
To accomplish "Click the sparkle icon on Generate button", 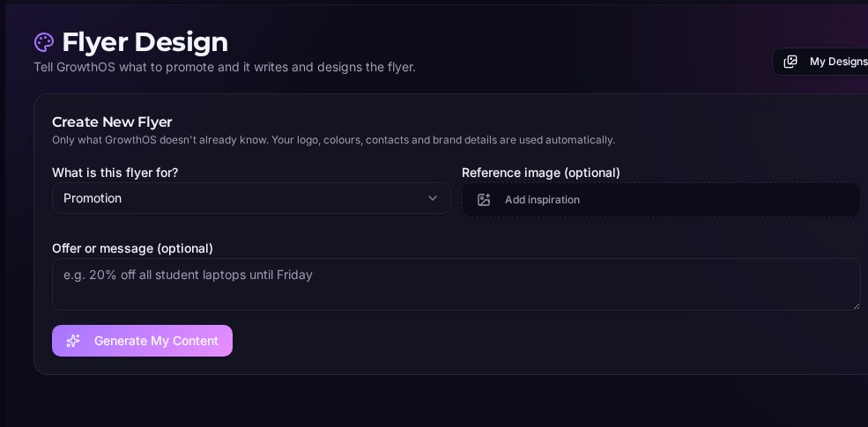I will point(73,341).
